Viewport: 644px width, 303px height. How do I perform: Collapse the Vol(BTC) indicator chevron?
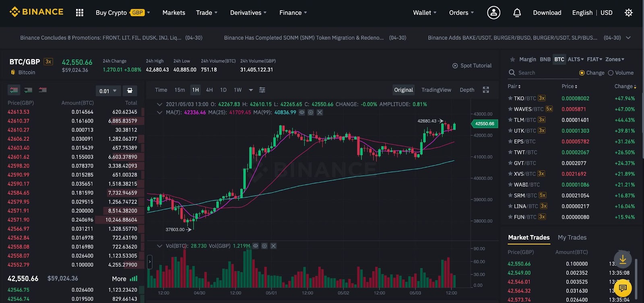[x=159, y=246]
